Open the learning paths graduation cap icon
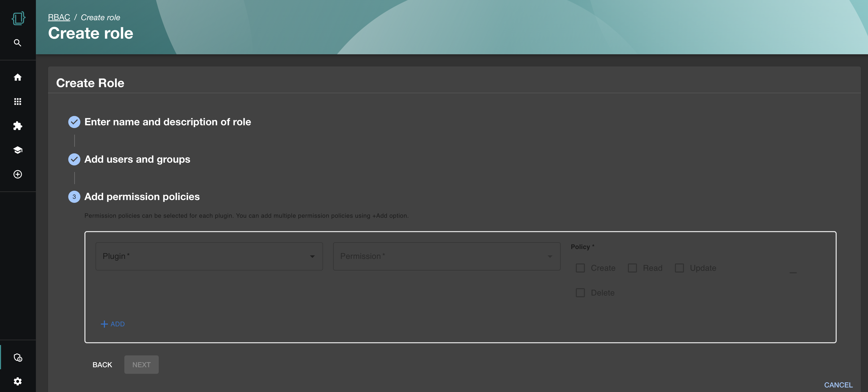The image size is (868, 392). (17, 150)
